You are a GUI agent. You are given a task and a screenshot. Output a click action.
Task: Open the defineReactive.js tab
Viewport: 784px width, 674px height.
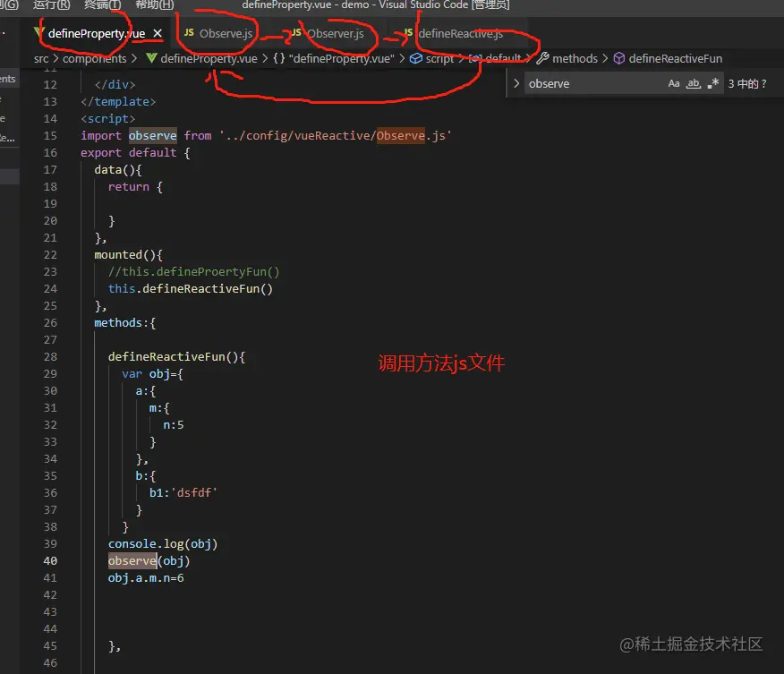click(x=461, y=33)
